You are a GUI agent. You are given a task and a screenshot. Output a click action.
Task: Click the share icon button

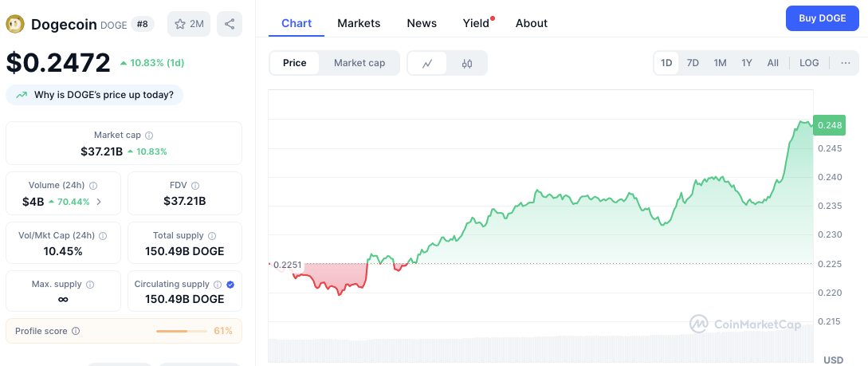point(230,24)
